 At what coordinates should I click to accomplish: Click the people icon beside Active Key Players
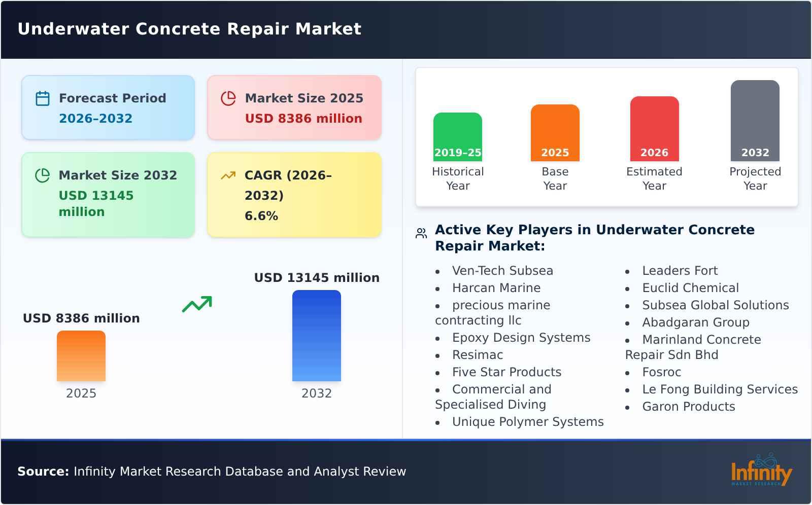point(421,233)
